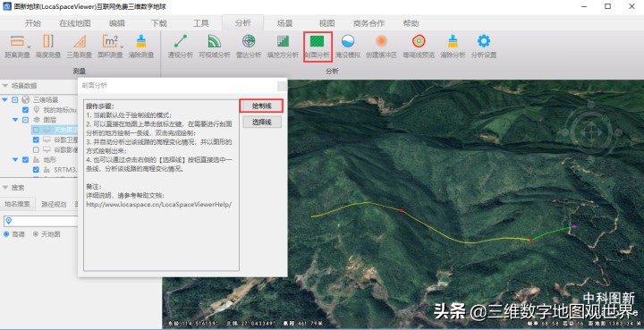The image size is (644, 330).
Task: Open the 商务合作 ribbon tab
Action: [369, 23]
